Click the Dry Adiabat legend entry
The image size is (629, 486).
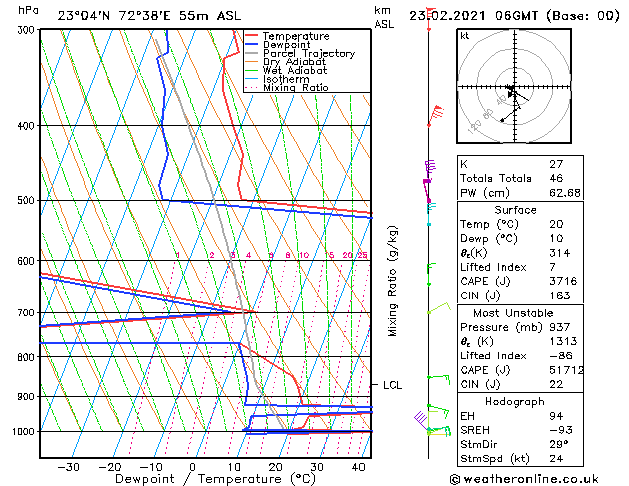[286, 62]
